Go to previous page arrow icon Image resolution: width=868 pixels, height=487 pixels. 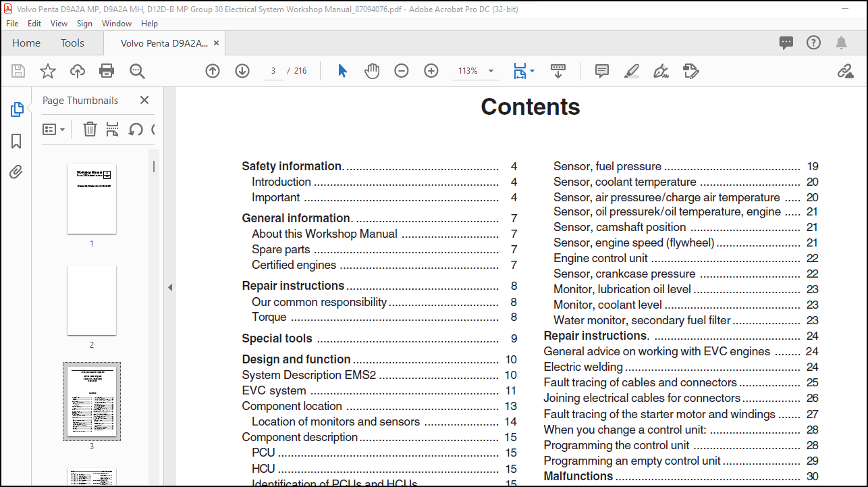(213, 71)
